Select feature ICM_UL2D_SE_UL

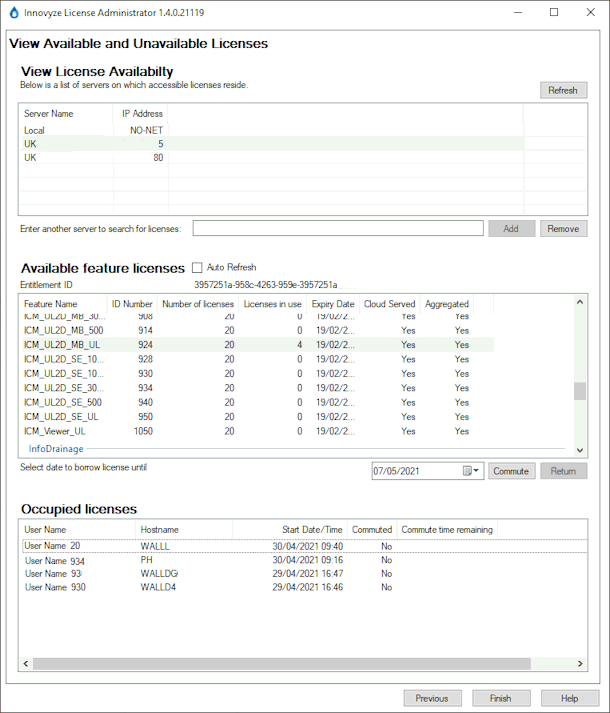point(257,417)
